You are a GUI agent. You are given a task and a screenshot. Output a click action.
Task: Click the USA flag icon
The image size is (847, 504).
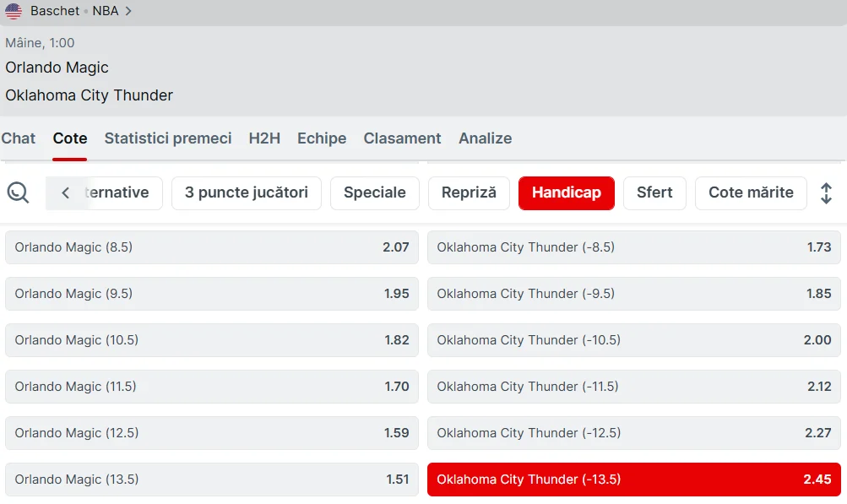[x=14, y=11]
